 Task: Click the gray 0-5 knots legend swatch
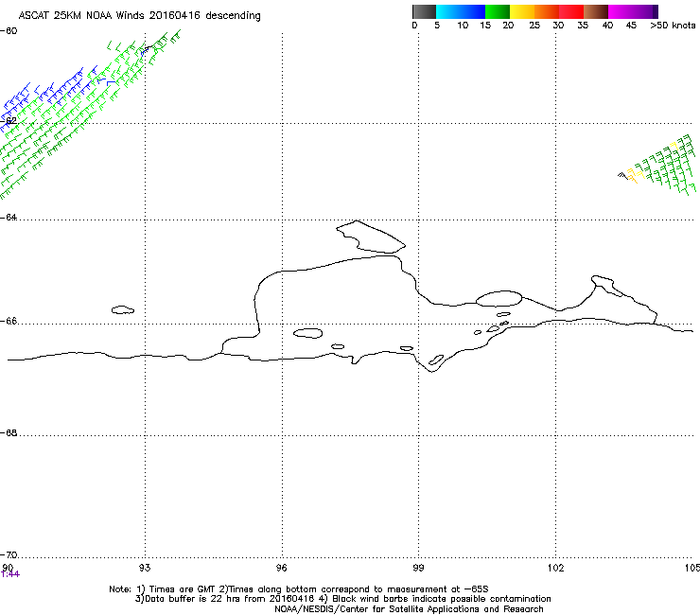[424, 11]
